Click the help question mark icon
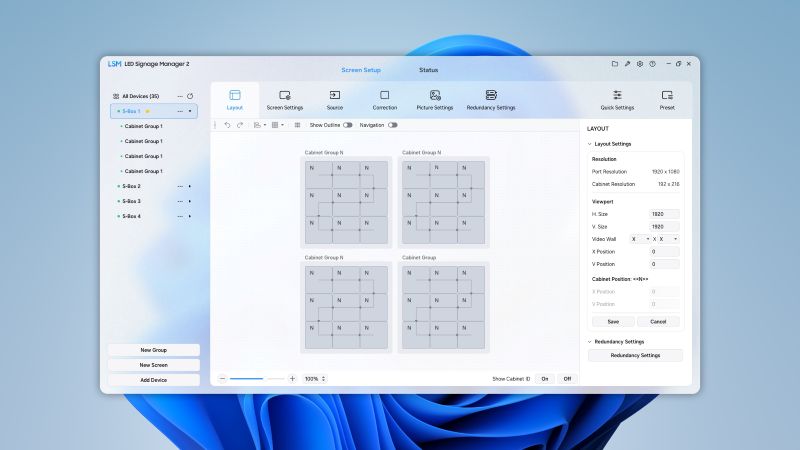The height and width of the screenshot is (450, 800). click(x=652, y=63)
